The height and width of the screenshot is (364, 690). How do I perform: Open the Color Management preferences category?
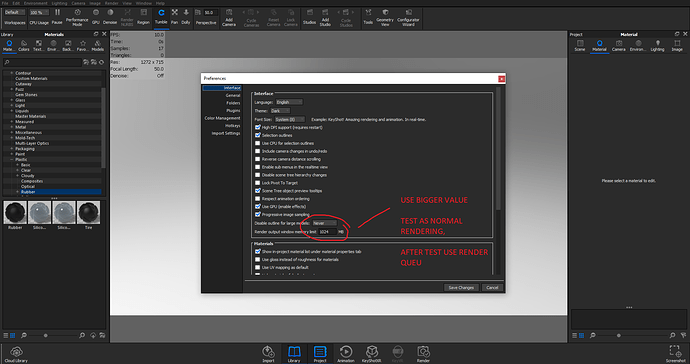[x=222, y=118]
